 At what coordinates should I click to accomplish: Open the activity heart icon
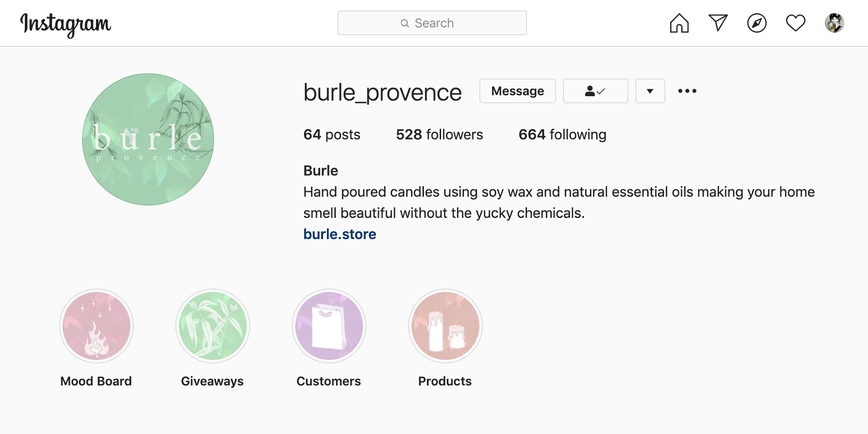(x=796, y=23)
